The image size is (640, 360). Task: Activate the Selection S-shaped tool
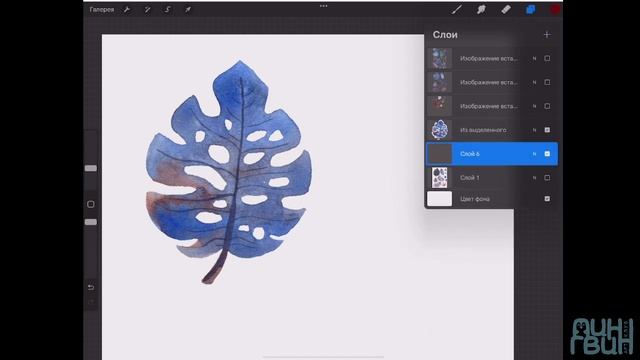(167, 9)
